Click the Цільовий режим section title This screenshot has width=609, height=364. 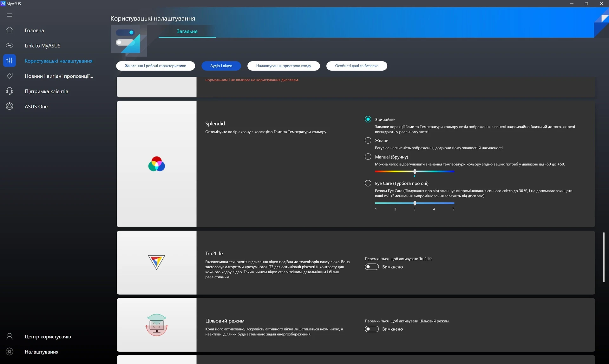[225, 321]
